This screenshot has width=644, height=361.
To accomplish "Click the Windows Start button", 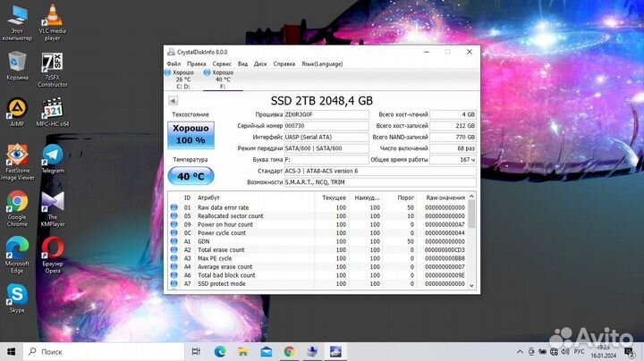I will coord(11,351).
